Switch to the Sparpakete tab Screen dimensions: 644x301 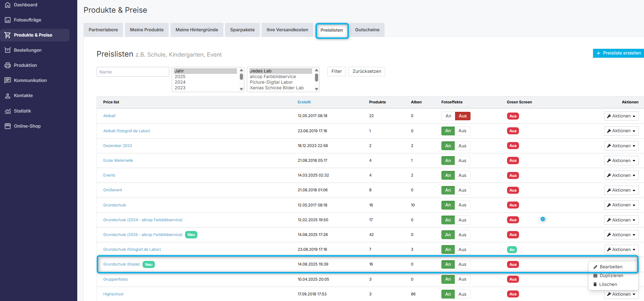tap(242, 30)
